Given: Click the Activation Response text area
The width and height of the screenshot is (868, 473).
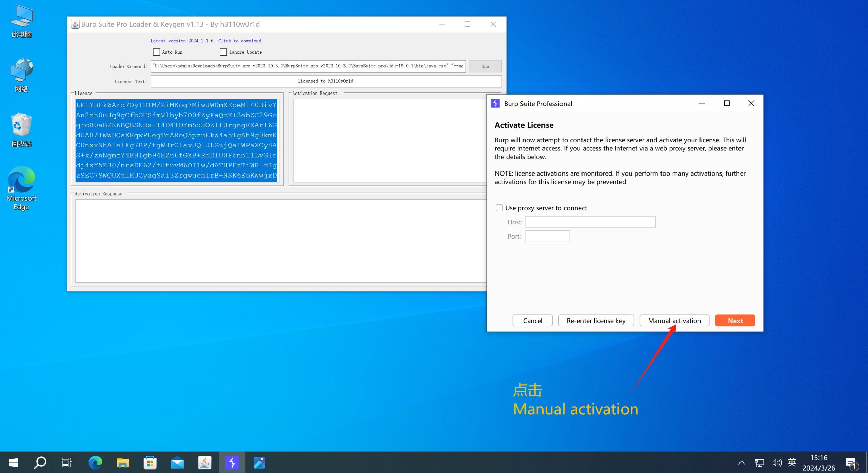Looking at the screenshot, I should coord(281,241).
